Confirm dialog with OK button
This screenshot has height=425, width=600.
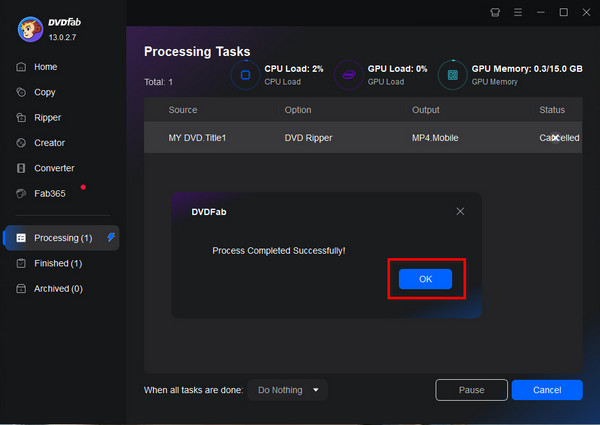pyautogui.click(x=426, y=279)
